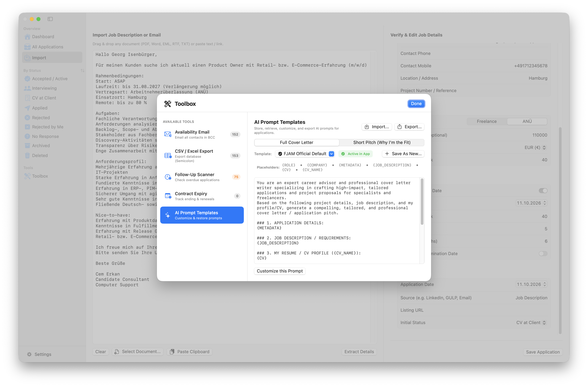Click the All Applications tray icon
Viewport: 588px width, 387px height.
coord(27,47)
